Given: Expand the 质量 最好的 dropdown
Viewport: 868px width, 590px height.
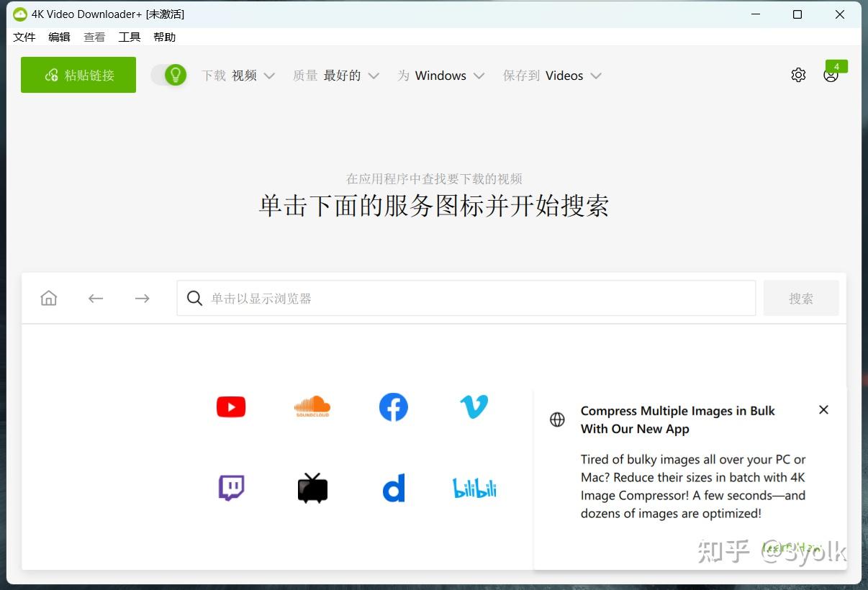Looking at the screenshot, I should tap(336, 76).
